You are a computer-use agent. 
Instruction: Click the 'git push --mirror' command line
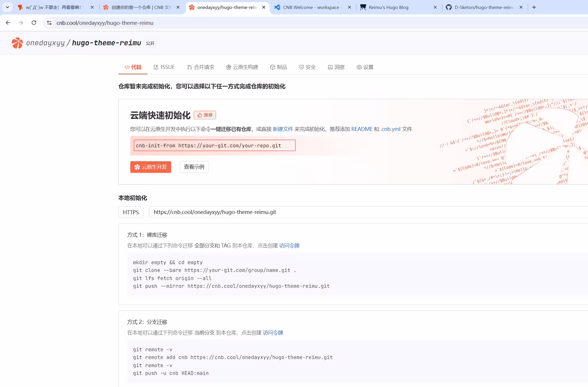click(x=231, y=286)
